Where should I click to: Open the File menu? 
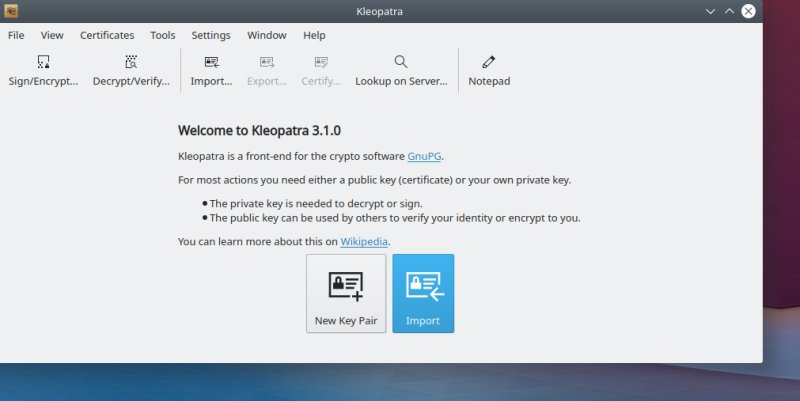click(x=16, y=35)
